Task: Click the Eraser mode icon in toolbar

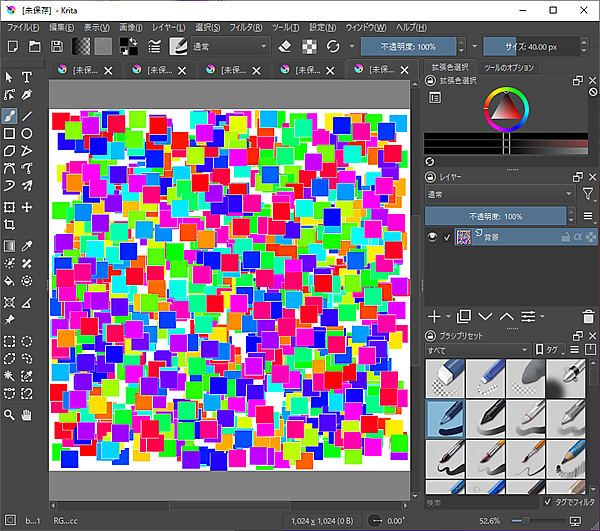Action: pyautogui.click(x=284, y=46)
